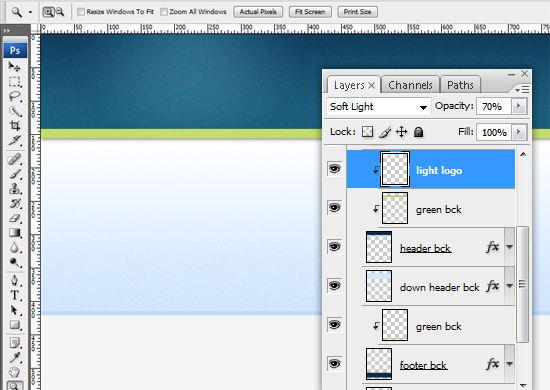Open the Opacity slider arrow
This screenshot has width=550, height=390.
point(519,106)
